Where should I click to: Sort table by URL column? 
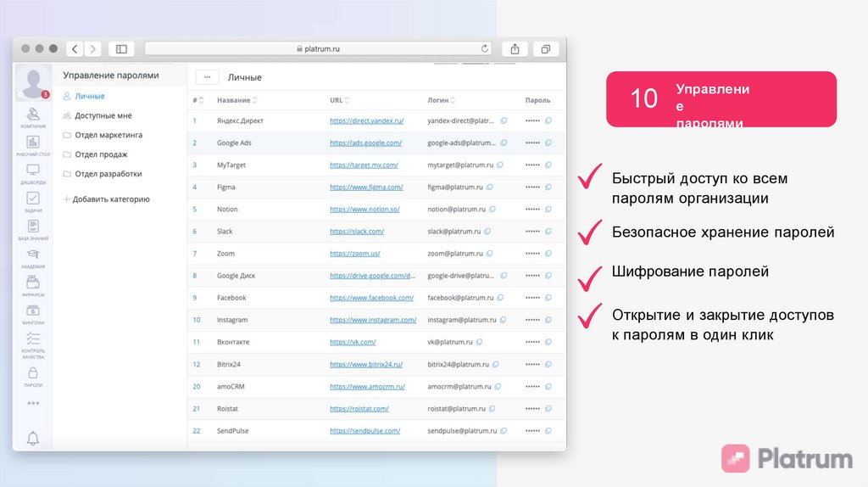(x=339, y=100)
